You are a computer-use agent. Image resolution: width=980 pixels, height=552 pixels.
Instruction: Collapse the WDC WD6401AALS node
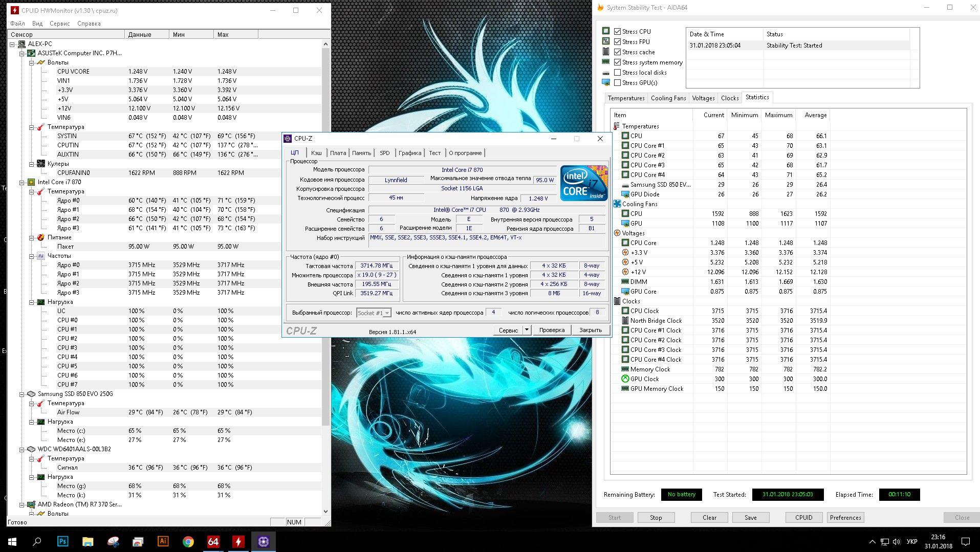(21, 449)
